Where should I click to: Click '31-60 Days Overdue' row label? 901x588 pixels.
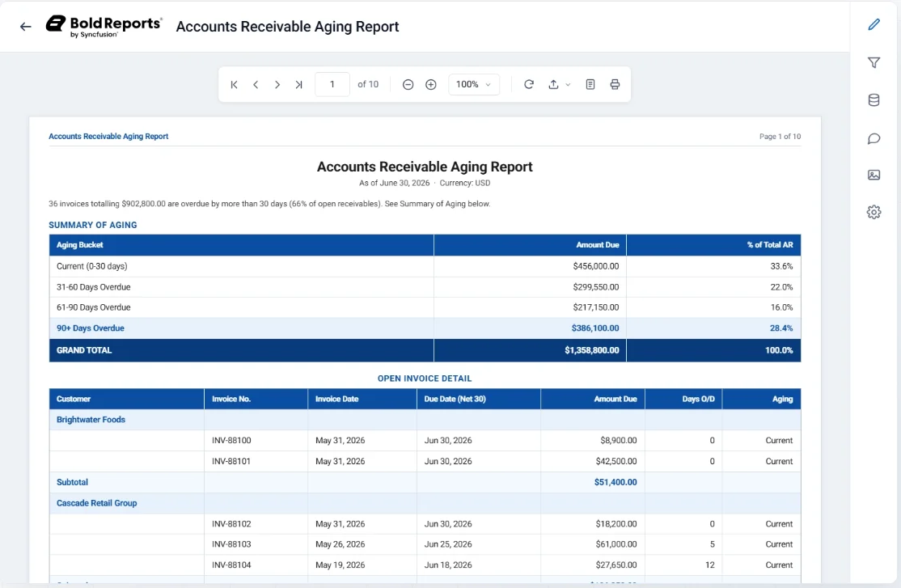click(x=93, y=287)
